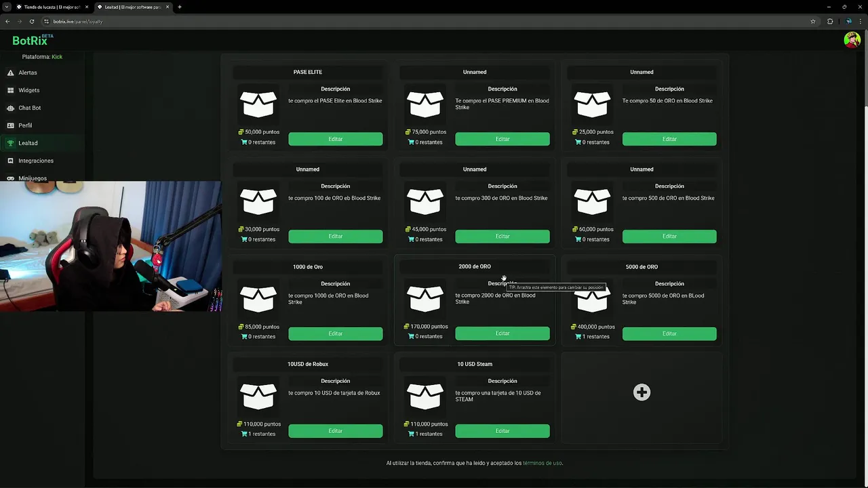The height and width of the screenshot is (488, 868).
Task: Edit the 1000 de Oro item
Action: click(x=336, y=333)
